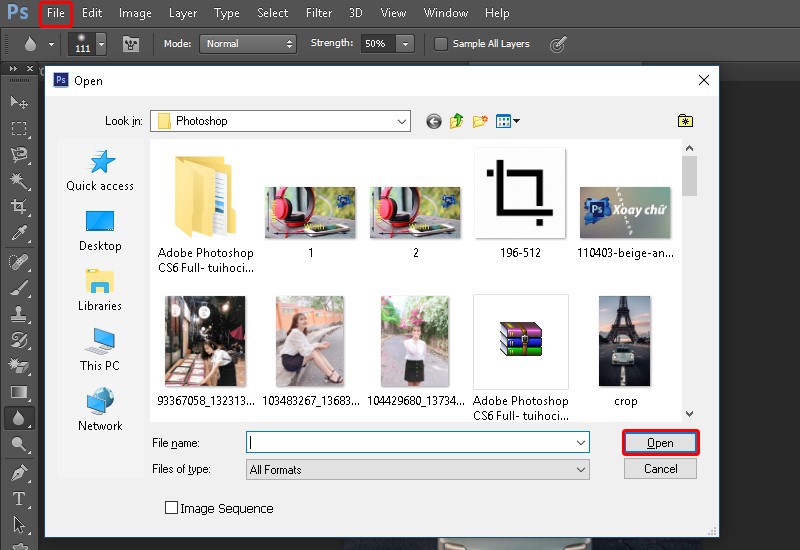
Task: Go to Desktop location
Action: coord(100,231)
